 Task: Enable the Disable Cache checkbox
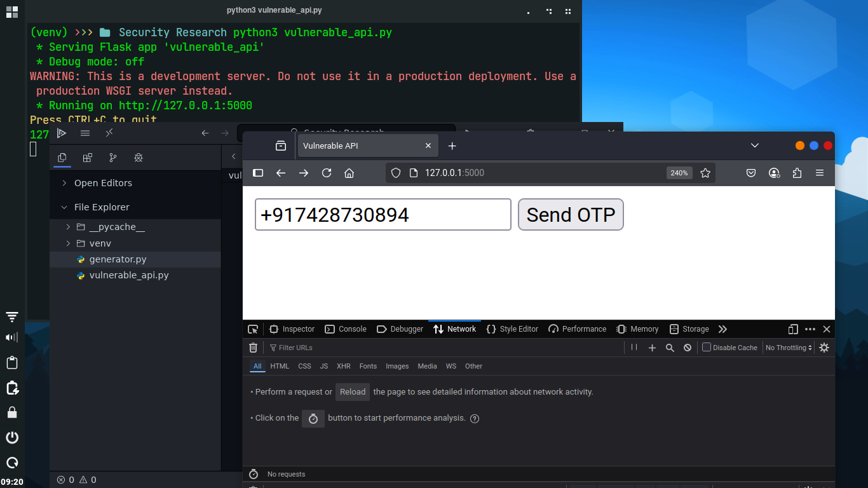(x=707, y=347)
